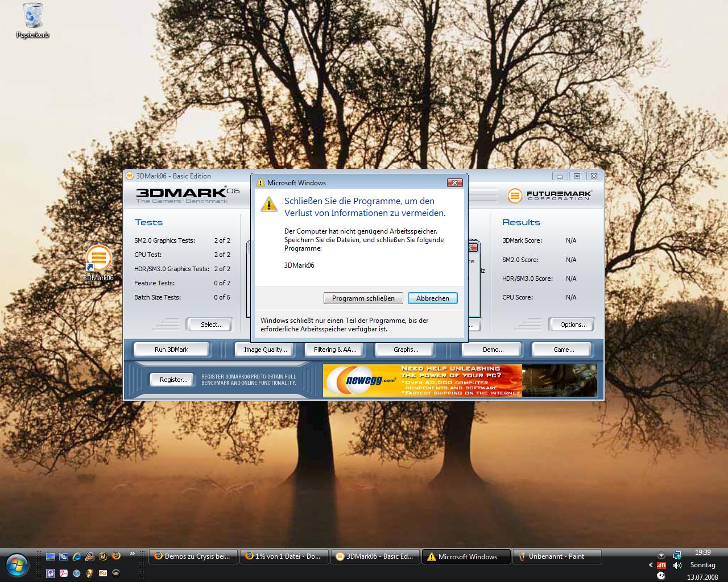
Task: Maximize the 3DMark06 window
Action: [577, 176]
